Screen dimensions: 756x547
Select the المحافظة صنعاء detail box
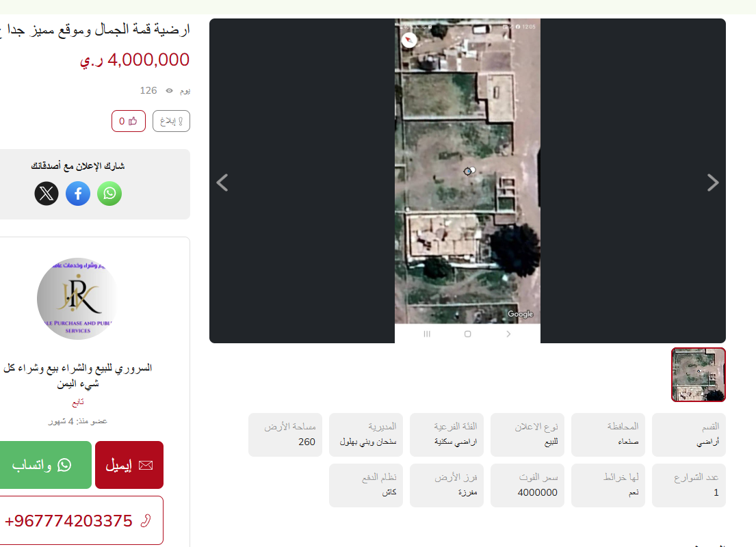coord(608,435)
